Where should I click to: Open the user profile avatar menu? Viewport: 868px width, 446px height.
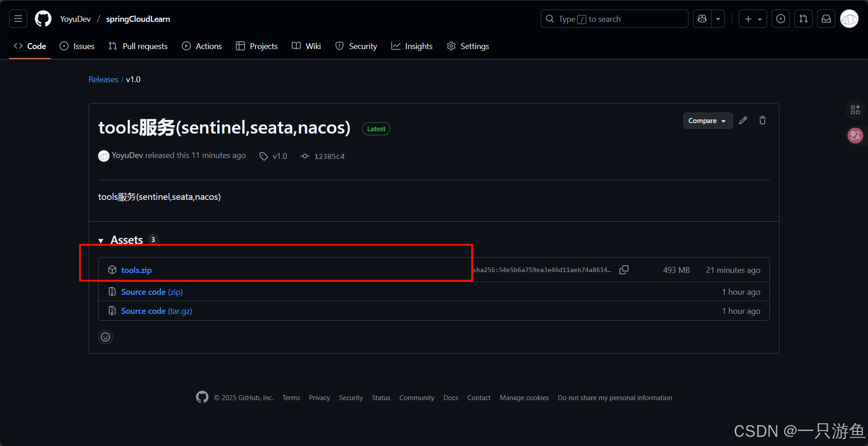pos(849,19)
